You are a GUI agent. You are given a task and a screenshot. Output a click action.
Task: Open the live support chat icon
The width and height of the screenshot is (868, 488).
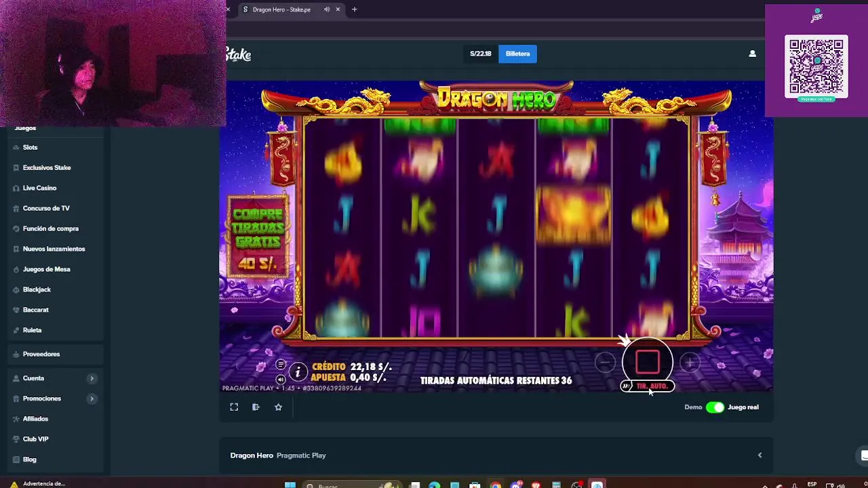(x=863, y=455)
